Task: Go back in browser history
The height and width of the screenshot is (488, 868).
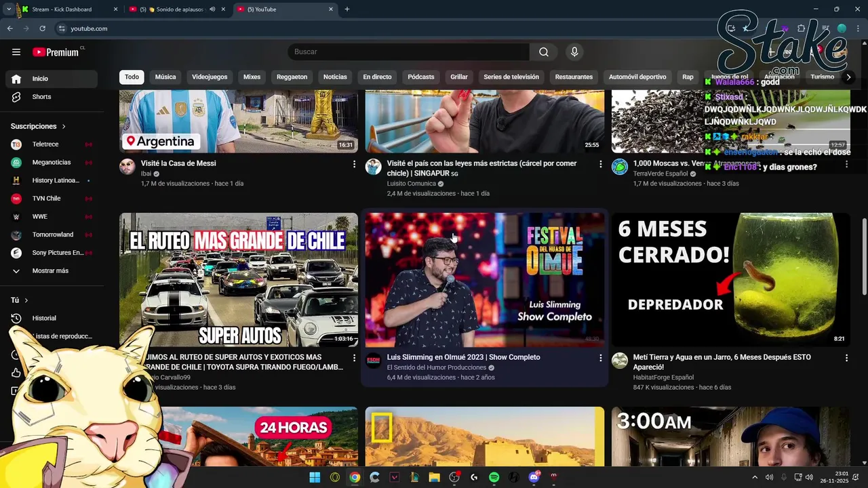Action: point(9,28)
